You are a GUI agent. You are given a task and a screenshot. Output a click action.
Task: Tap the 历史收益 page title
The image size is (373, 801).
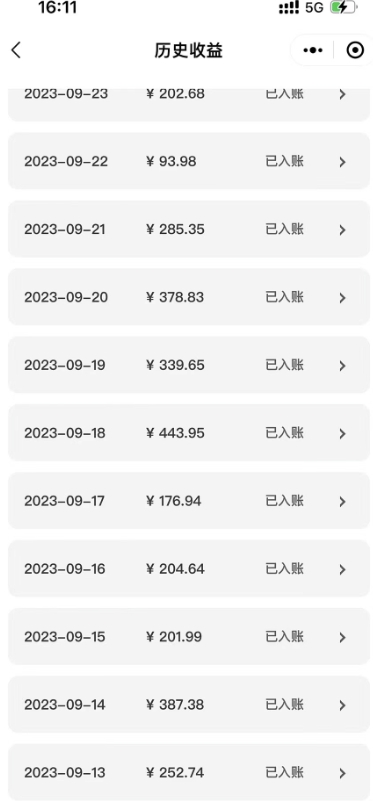pos(189,51)
